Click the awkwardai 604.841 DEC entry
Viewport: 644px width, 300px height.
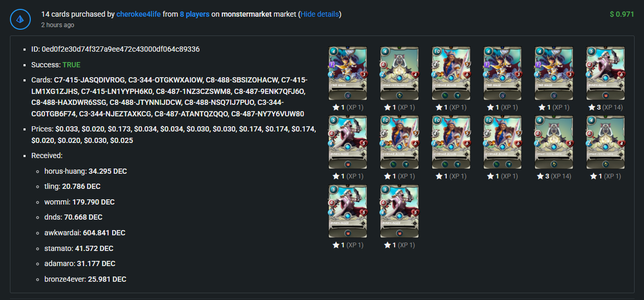point(85,233)
